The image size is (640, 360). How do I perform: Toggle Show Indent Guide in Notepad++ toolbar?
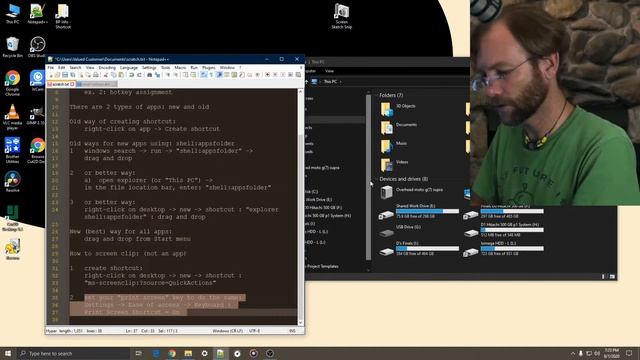tap(219, 75)
